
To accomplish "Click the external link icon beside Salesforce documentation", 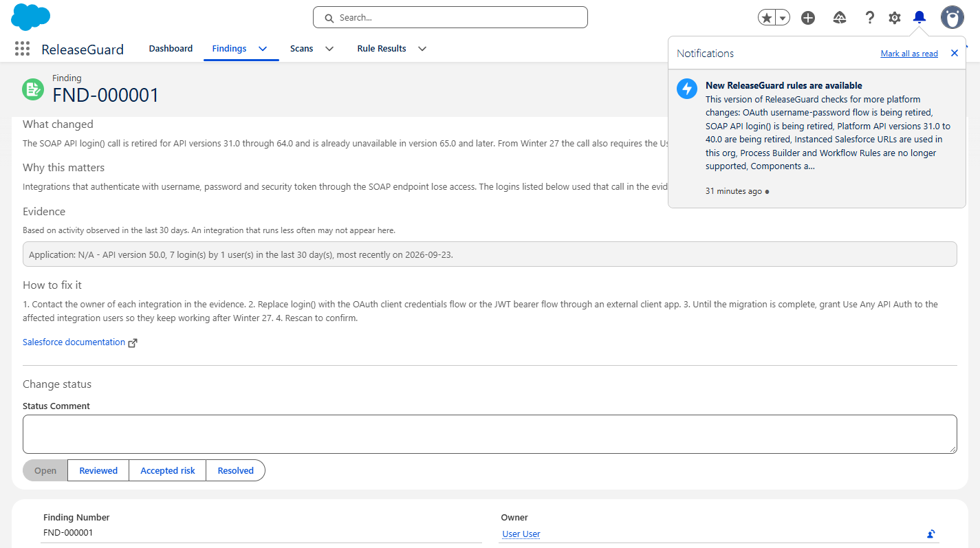I will click(133, 342).
